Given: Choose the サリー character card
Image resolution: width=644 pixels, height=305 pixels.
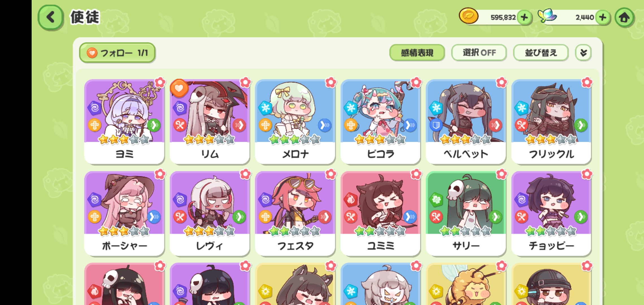Looking at the screenshot, I should (x=466, y=213).
